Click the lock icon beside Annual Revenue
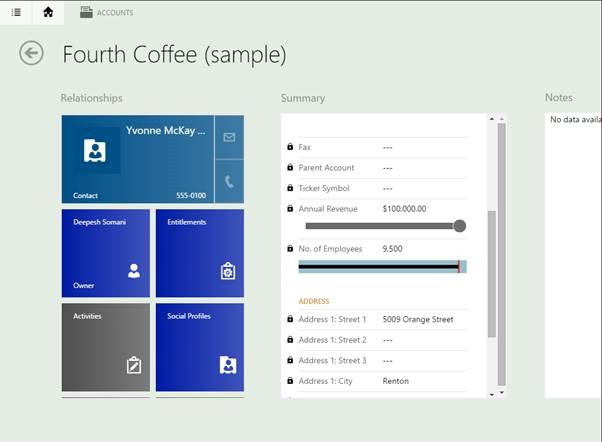 coord(290,209)
